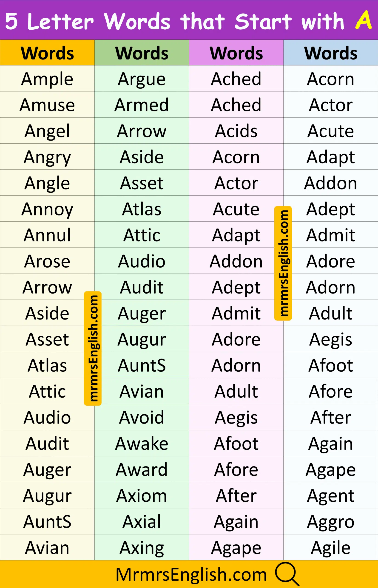Click the word Angry

47,157
